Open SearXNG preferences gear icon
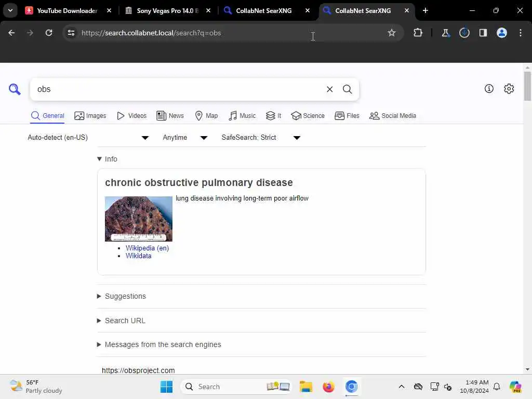 tap(509, 88)
